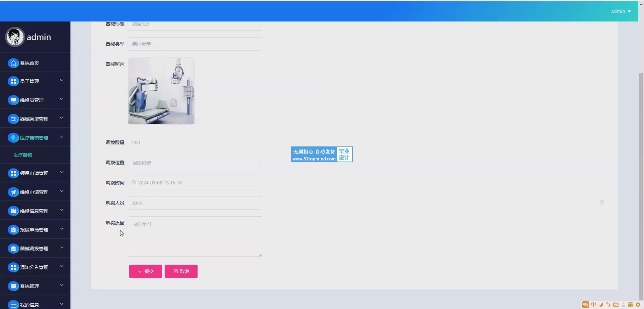The image size is (644, 309).
Task: Collapse the 医疗器械管理 chevron
Action: click(x=62, y=137)
